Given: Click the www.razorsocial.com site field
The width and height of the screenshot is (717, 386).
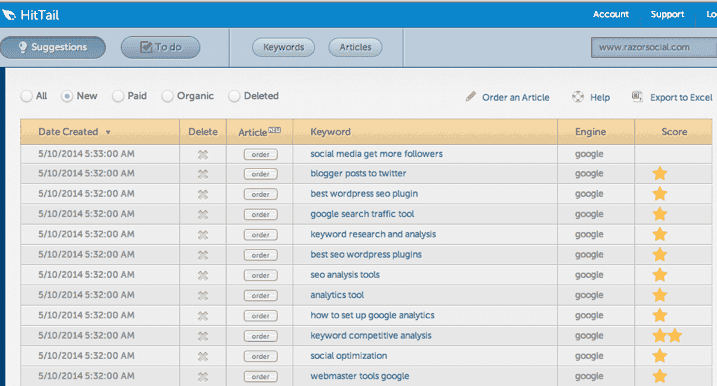Looking at the screenshot, I should pyautogui.click(x=654, y=47).
